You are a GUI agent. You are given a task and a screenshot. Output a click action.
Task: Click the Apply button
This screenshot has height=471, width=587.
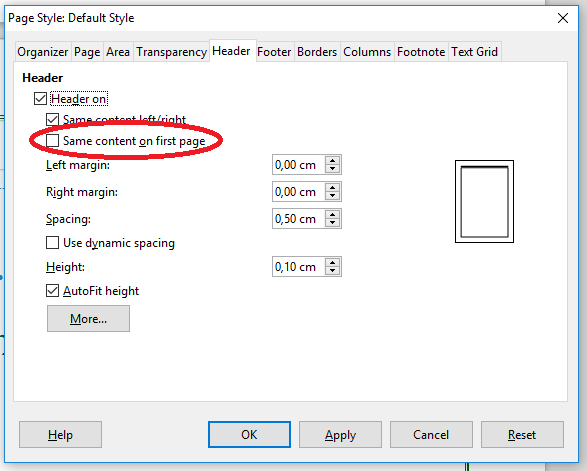pos(340,435)
